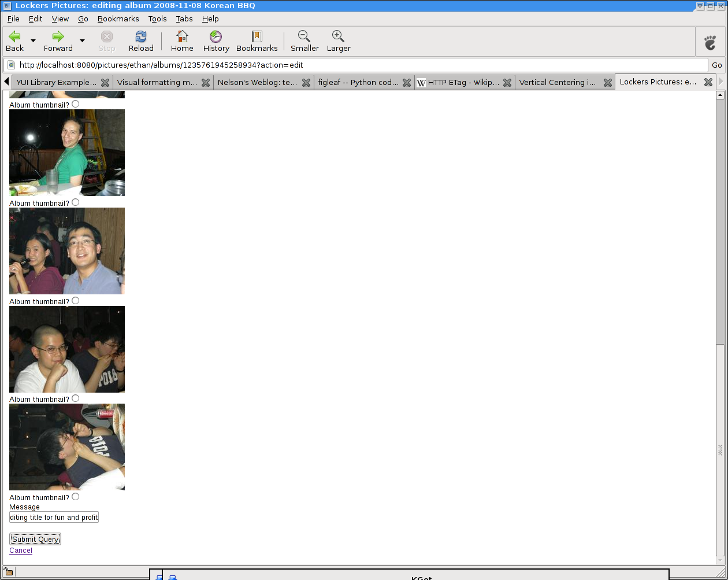
Task: Click the scrollbar up arrow
Action: click(x=720, y=95)
